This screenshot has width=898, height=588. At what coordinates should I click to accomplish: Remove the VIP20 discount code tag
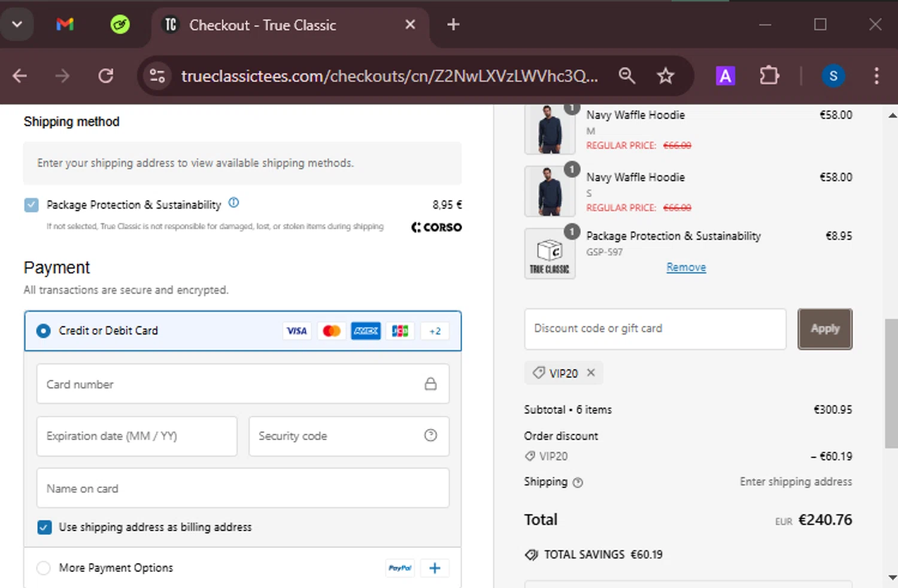(591, 373)
